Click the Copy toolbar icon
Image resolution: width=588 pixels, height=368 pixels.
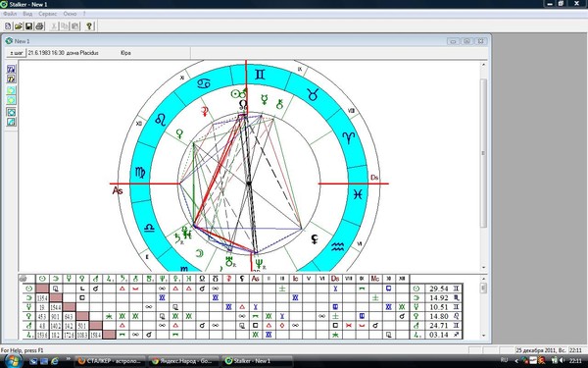[65, 26]
